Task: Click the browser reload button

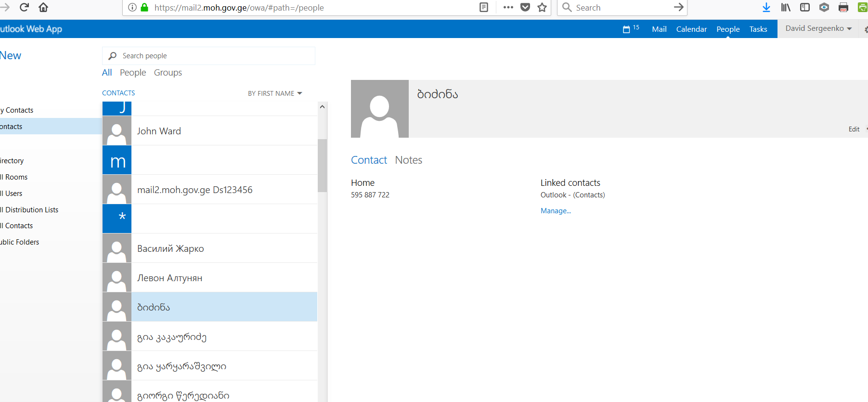Action: [x=24, y=7]
